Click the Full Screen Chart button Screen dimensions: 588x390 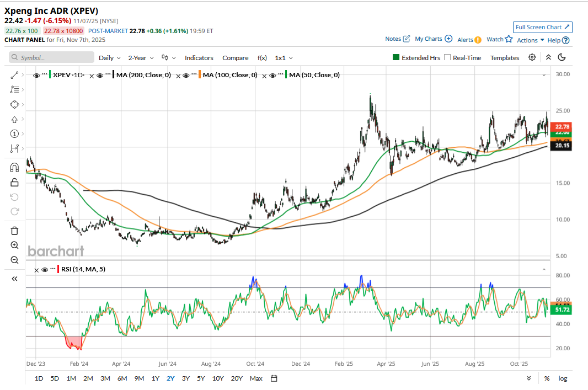click(543, 27)
